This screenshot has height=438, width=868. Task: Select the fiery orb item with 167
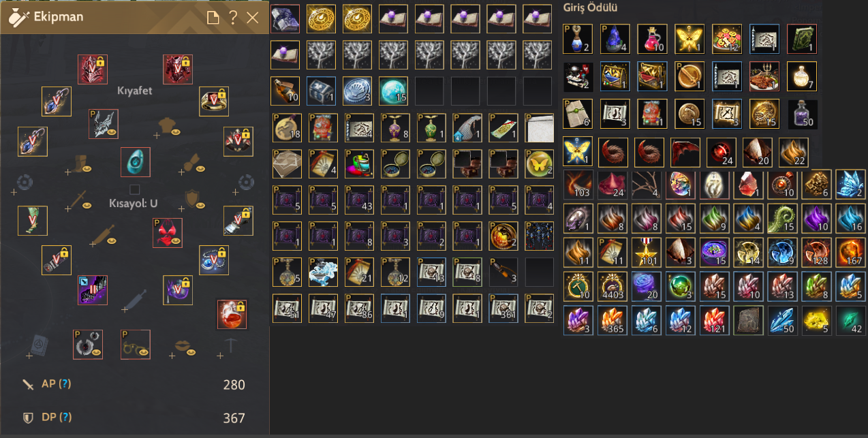click(x=850, y=252)
